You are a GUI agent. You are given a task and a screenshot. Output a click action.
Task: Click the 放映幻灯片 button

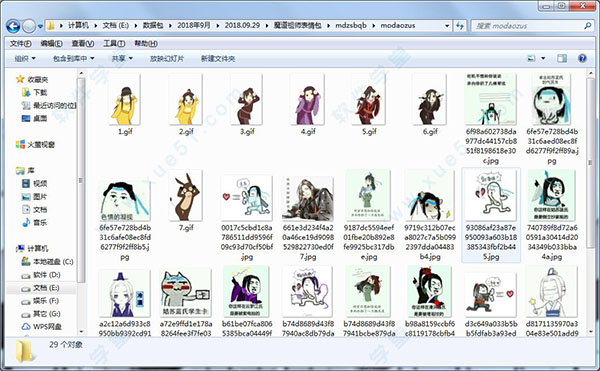tap(167, 59)
